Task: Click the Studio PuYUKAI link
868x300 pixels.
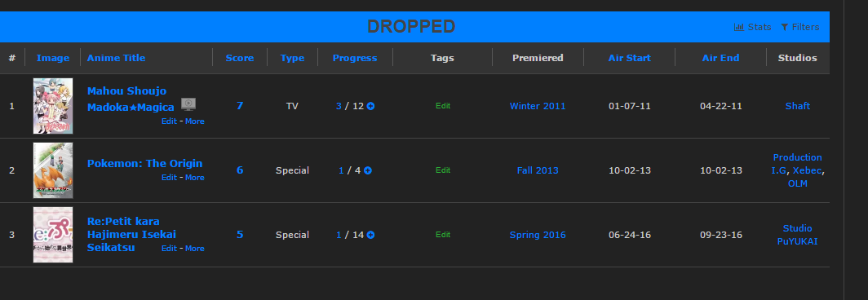Action: [x=798, y=235]
